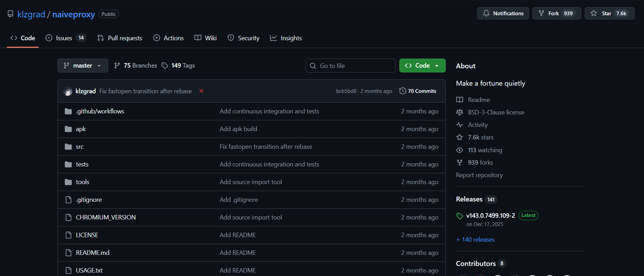644x276 pixels.
Task: Click the fork icon beside 939 forks
Action: pos(460,163)
